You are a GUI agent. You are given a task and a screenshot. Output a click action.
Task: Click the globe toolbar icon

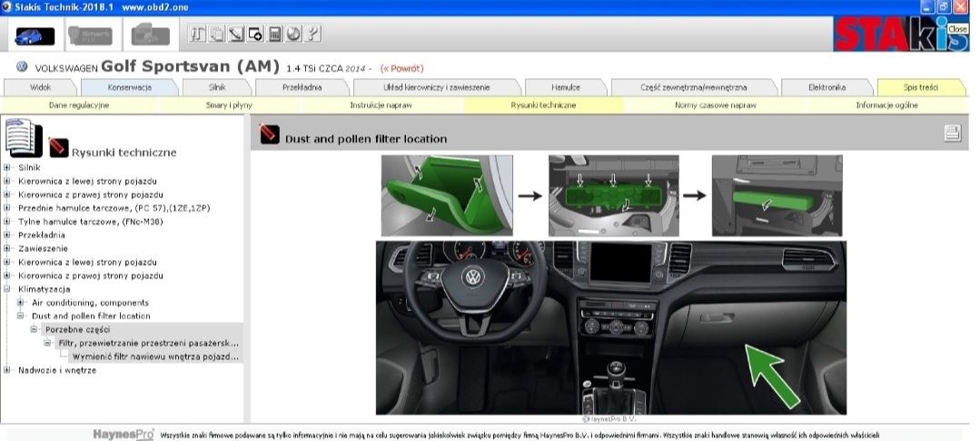293,35
